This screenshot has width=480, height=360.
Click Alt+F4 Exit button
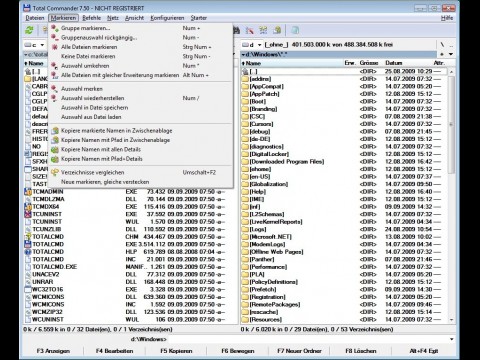(x=424, y=351)
